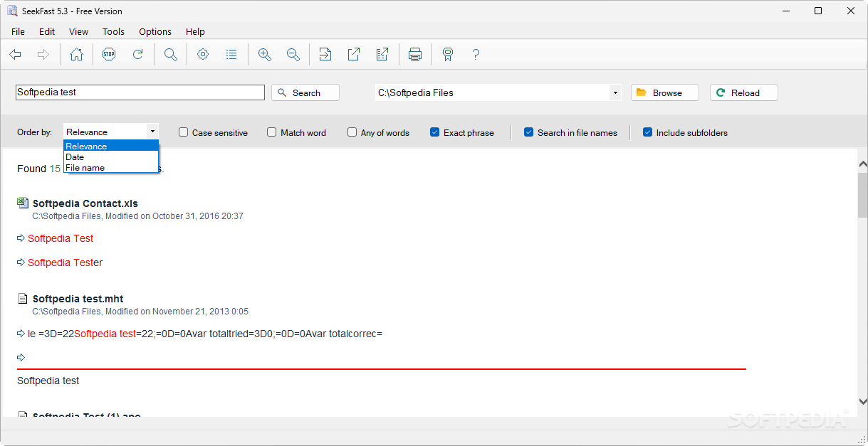This screenshot has height=446, width=868.
Task: Click the Search button
Action: pos(305,92)
